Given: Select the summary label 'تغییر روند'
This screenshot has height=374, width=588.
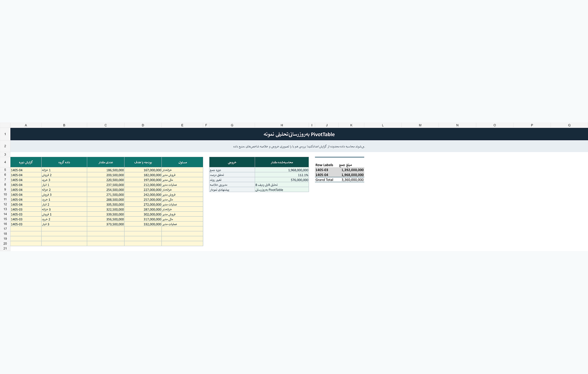Looking at the screenshot, I should (x=232, y=180).
